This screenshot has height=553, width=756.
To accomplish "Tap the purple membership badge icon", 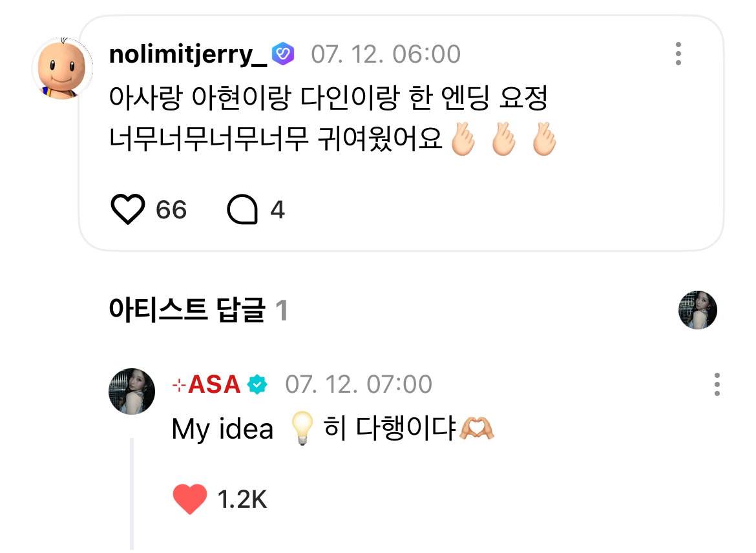I will pos(283,54).
